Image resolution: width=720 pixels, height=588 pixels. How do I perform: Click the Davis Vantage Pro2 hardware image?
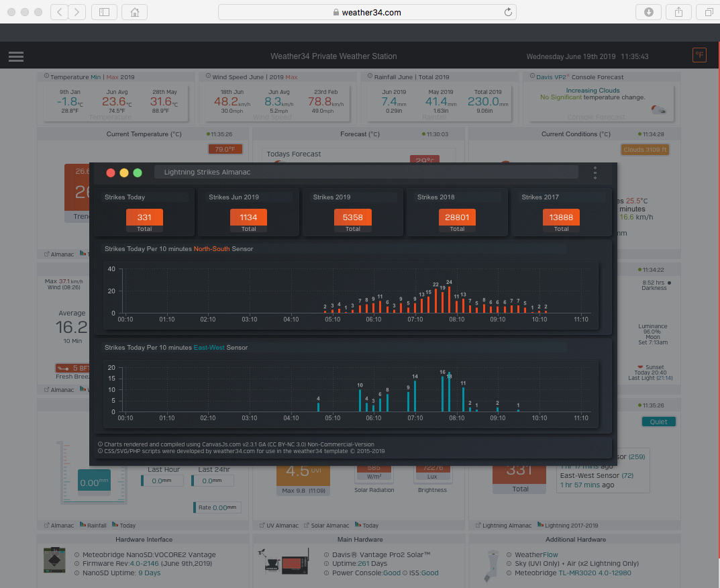[x=283, y=561]
